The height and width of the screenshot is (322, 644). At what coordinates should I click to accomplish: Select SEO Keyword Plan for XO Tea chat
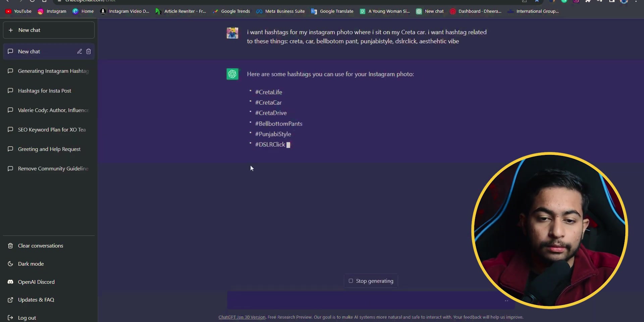tap(49, 129)
